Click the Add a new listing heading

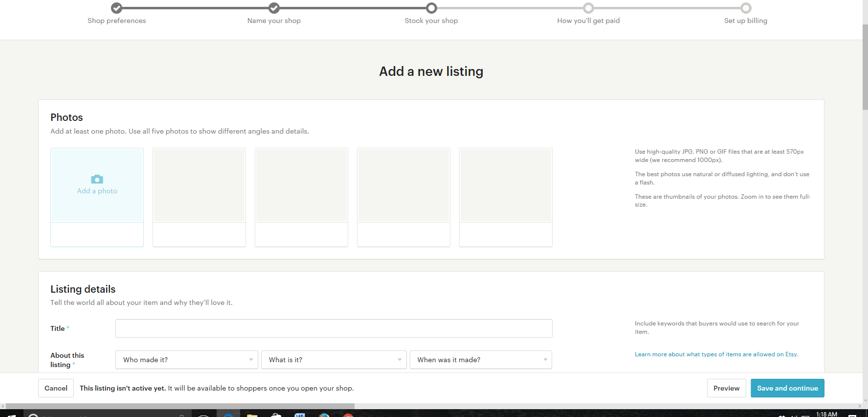pyautogui.click(x=431, y=71)
